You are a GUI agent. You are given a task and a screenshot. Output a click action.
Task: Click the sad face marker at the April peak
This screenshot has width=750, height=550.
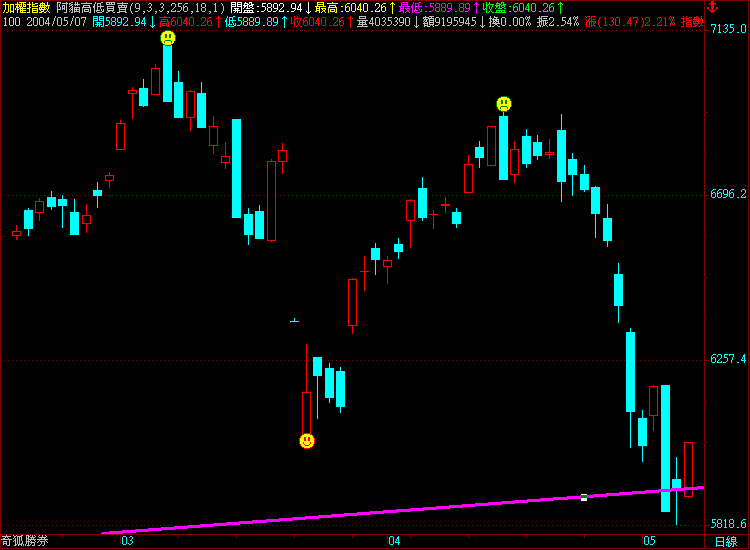click(x=504, y=104)
